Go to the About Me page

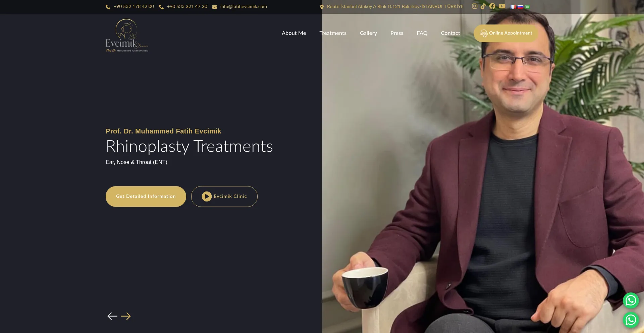point(294,33)
